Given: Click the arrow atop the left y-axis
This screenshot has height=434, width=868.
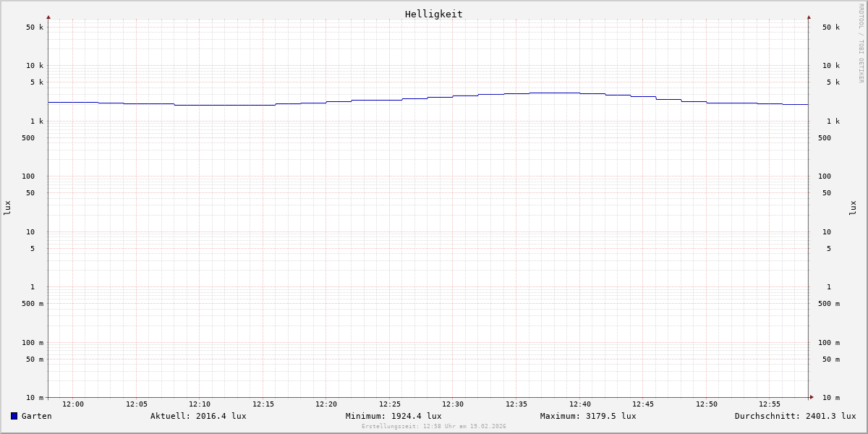Looking at the screenshot, I should pyautogui.click(x=48, y=17).
